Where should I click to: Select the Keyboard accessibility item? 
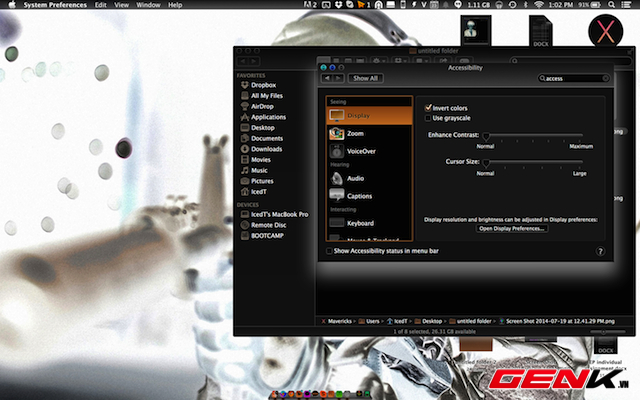click(x=369, y=223)
